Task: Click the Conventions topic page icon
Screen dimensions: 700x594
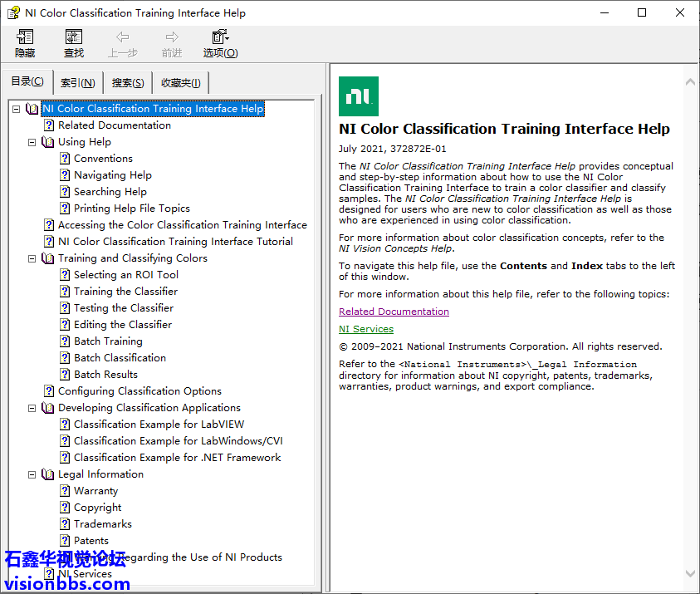Action: tap(65, 159)
